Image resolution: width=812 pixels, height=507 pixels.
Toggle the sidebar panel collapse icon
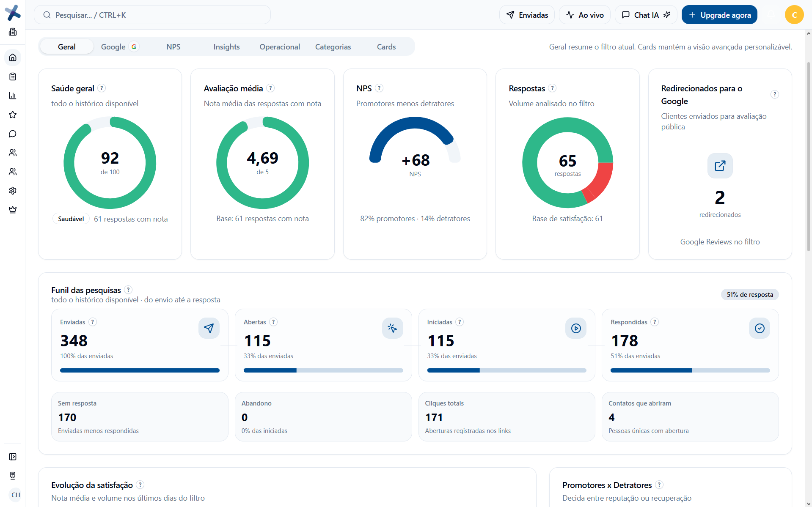[x=13, y=457]
